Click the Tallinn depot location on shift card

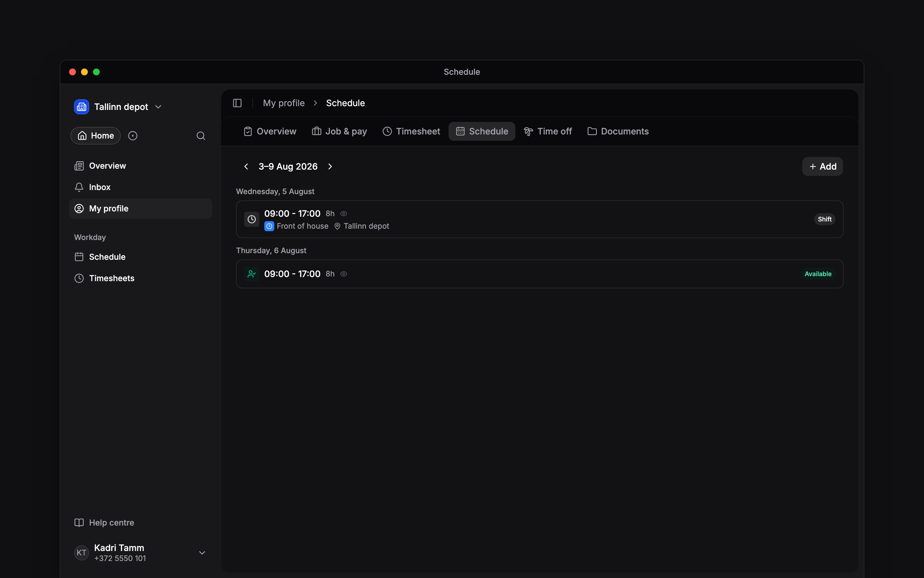366,226
